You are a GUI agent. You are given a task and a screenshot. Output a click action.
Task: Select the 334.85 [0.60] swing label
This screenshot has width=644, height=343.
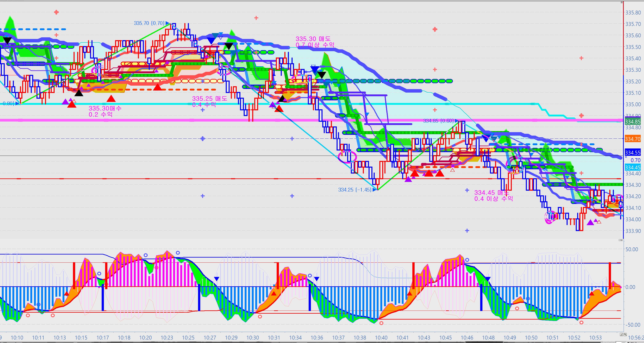click(438, 121)
